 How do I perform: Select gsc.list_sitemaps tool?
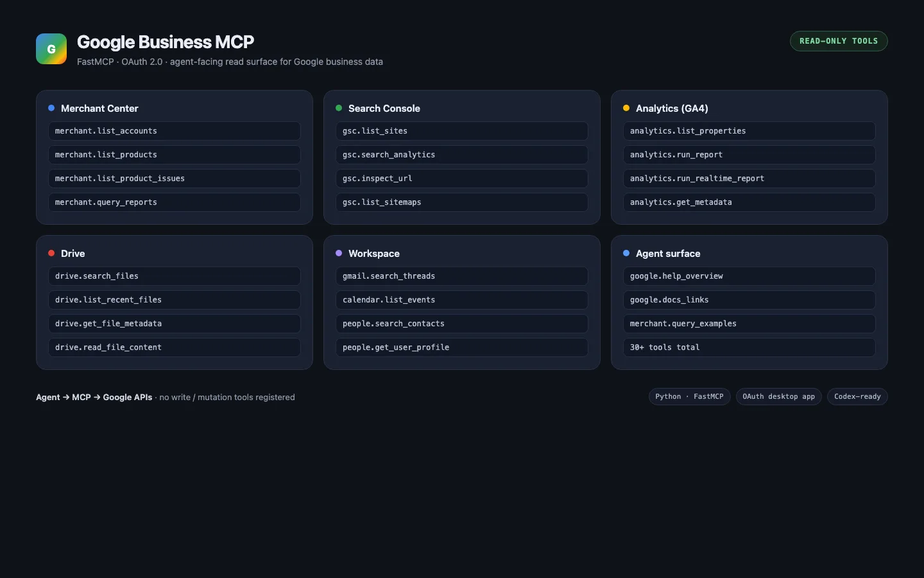pos(462,202)
